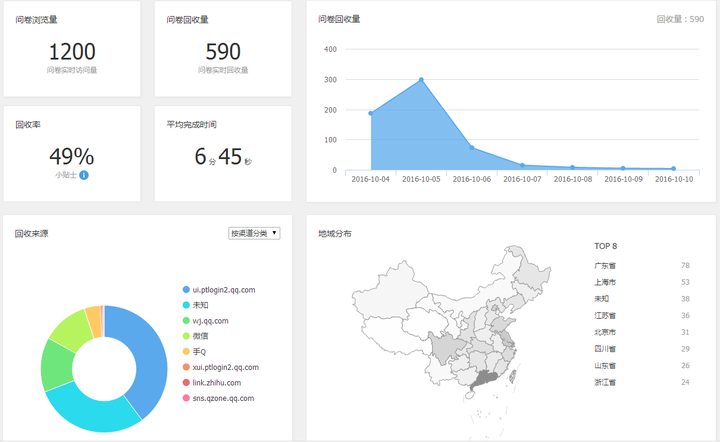
Task: Select the 手Q legend entry
Action: click(195, 352)
